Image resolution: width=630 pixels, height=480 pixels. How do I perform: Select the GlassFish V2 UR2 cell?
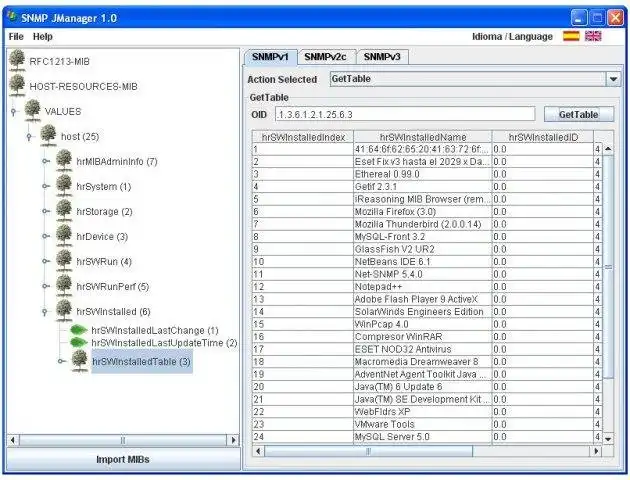422,249
